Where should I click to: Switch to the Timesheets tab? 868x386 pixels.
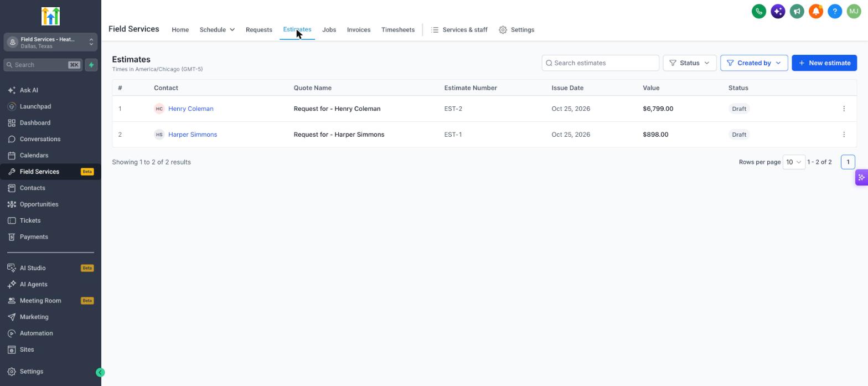click(x=398, y=30)
